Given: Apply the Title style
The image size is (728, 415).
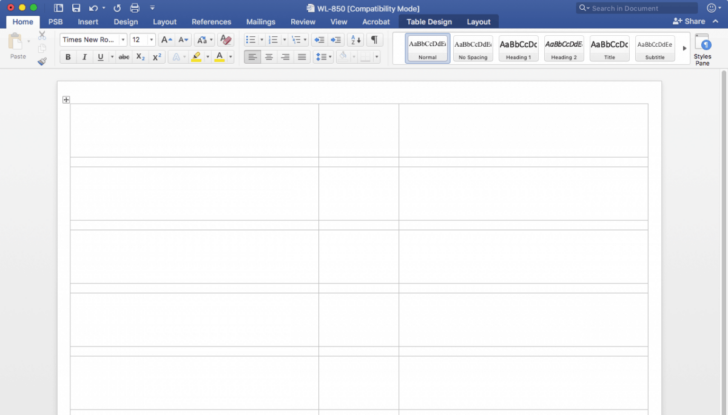Looking at the screenshot, I should (x=609, y=48).
